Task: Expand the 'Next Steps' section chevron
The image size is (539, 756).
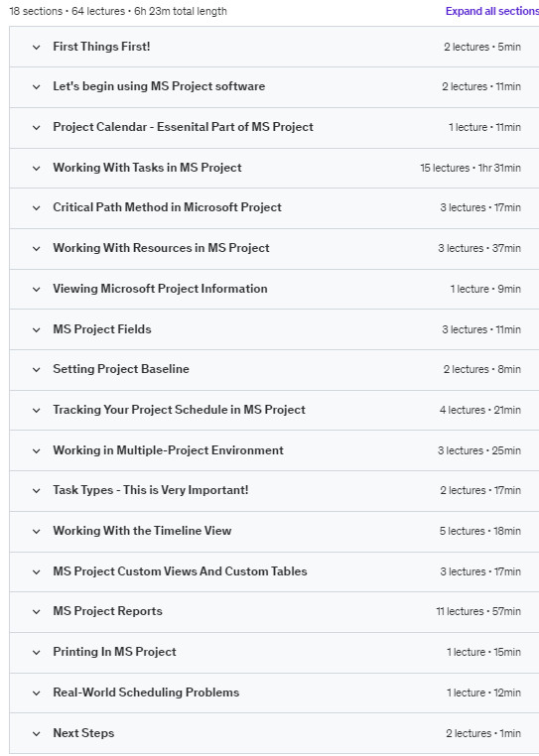Action: pyautogui.click(x=36, y=734)
